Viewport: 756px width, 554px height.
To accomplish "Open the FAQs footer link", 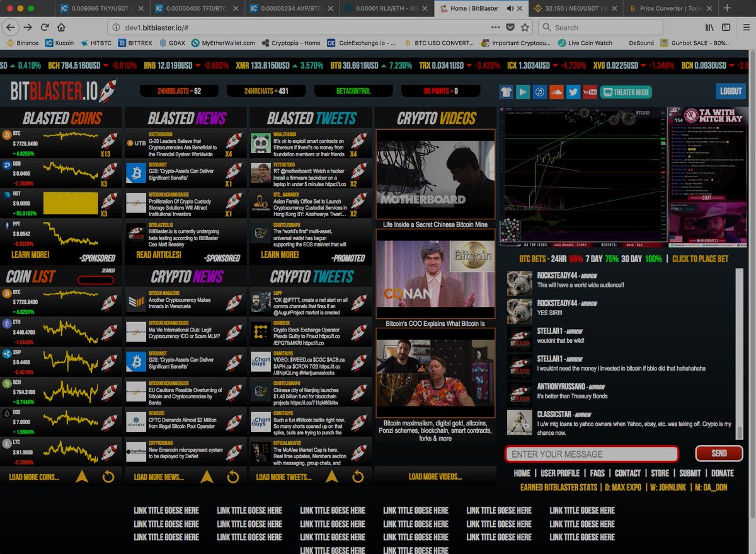I will pyautogui.click(x=597, y=473).
